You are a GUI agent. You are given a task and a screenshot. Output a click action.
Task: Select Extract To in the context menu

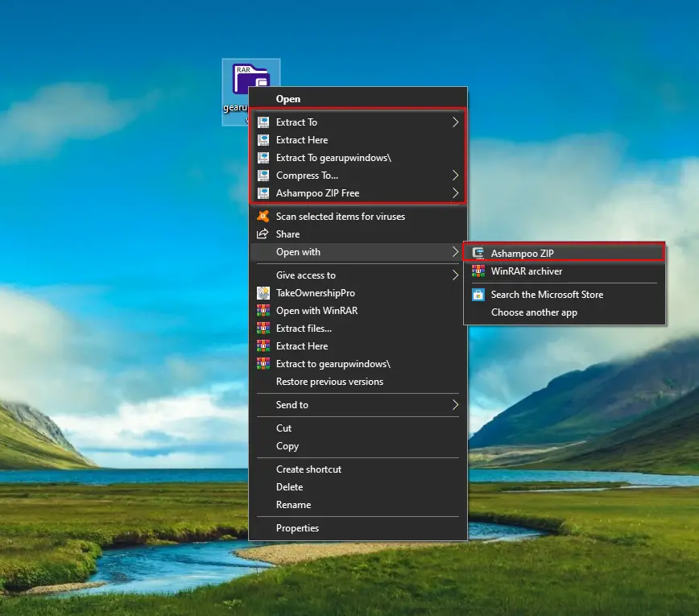[358, 122]
